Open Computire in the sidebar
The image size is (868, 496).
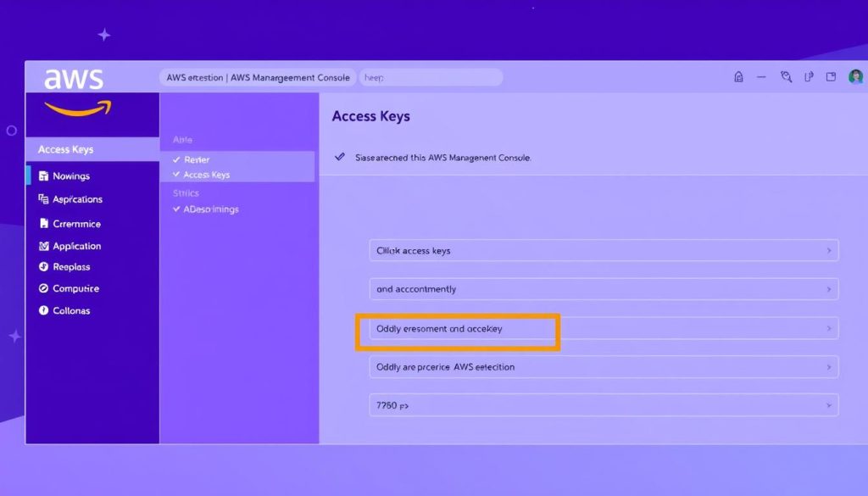(x=75, y=288)
